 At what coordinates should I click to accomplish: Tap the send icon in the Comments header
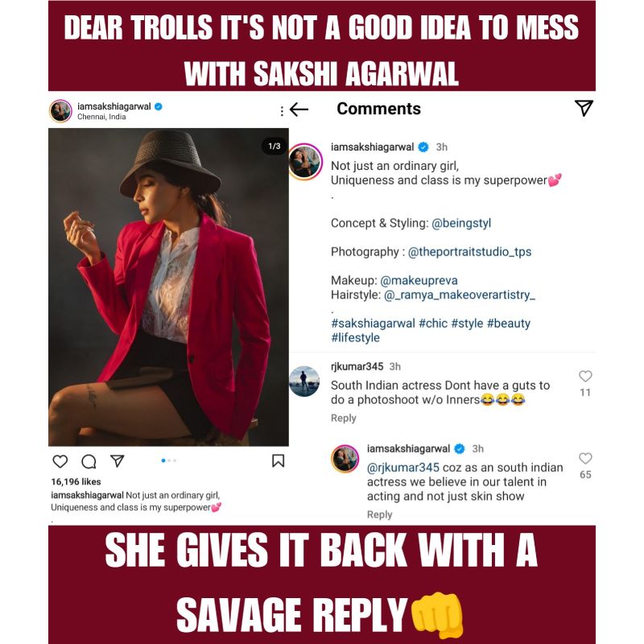pos(584,109)
